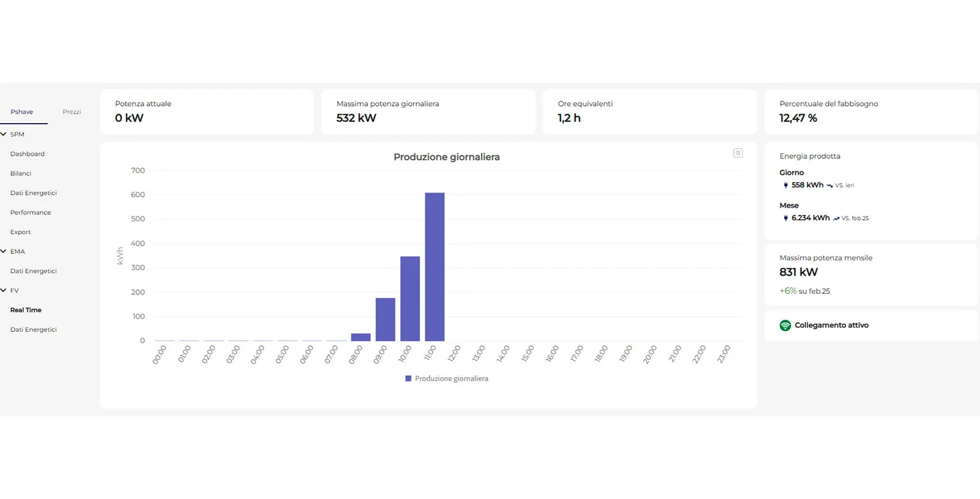Click the Massima potenza giornaliera card
This screenshot has width=980, height=499.
(428, 112)
